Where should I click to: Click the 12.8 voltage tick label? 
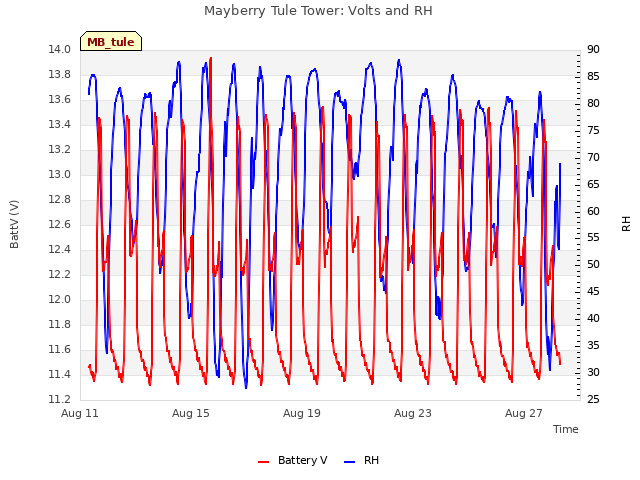click(60, 199)
